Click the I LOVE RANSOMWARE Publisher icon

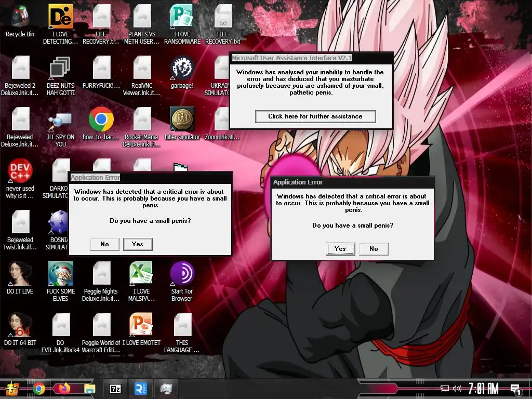point(182,16)
